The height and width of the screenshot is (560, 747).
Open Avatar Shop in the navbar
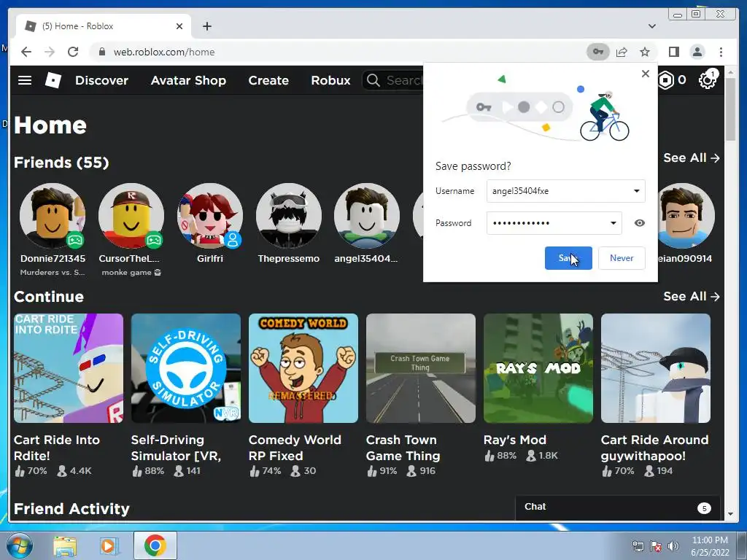pyautogui.click(x=188, y=80)
